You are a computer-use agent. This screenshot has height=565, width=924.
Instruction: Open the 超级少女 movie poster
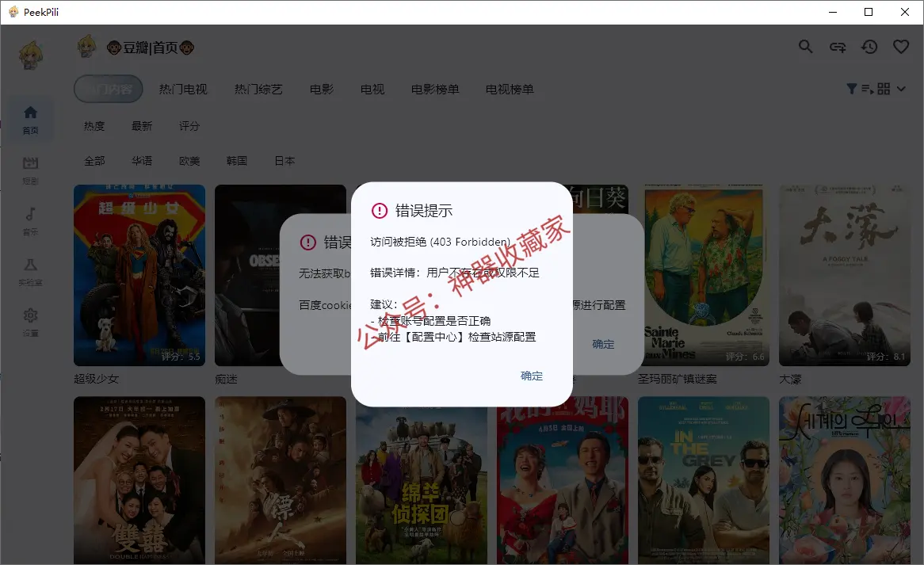pos(139,275)
